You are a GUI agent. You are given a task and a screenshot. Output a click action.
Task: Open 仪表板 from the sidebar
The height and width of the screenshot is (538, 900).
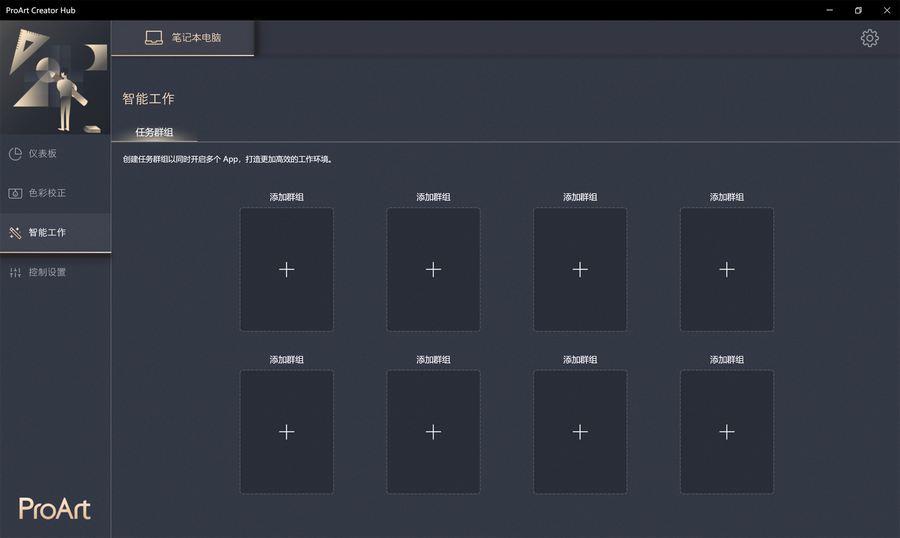coord(43,153)
